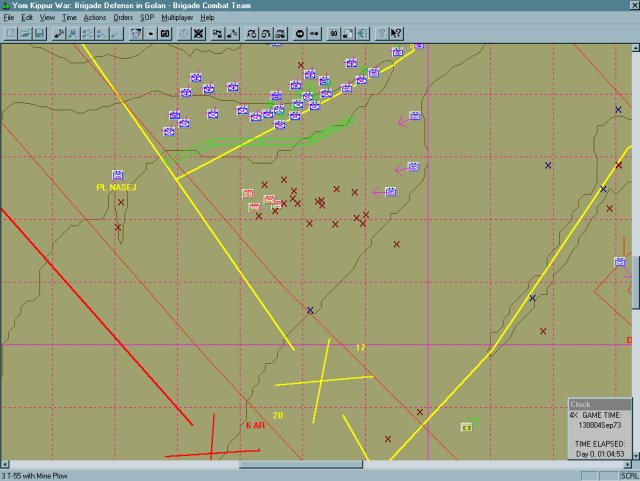Select the yellow unit icon near Clock panel
The width and height of the screenshot is (640, 481).
466,427
